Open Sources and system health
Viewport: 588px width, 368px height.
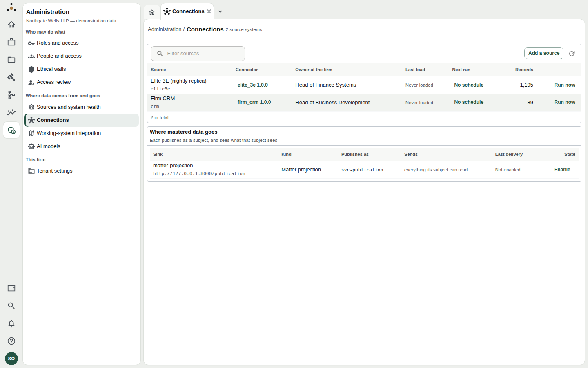82,107
